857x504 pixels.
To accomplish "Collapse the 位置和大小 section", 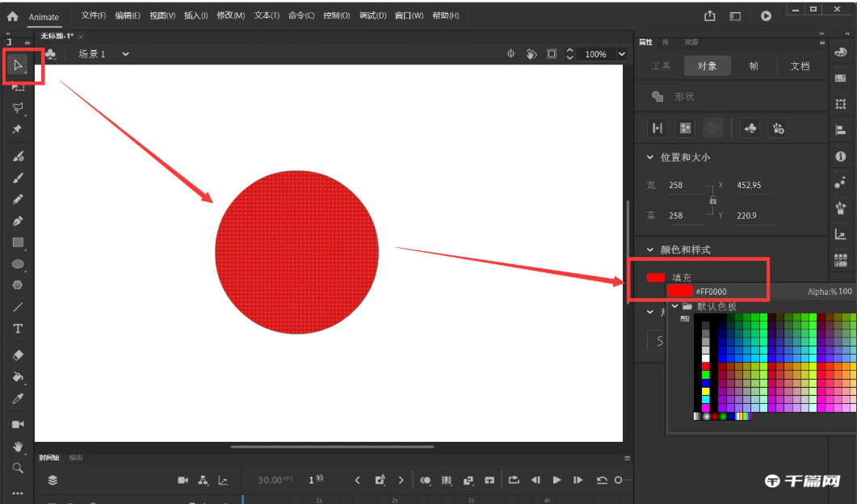I will click(x=649, y=157).
